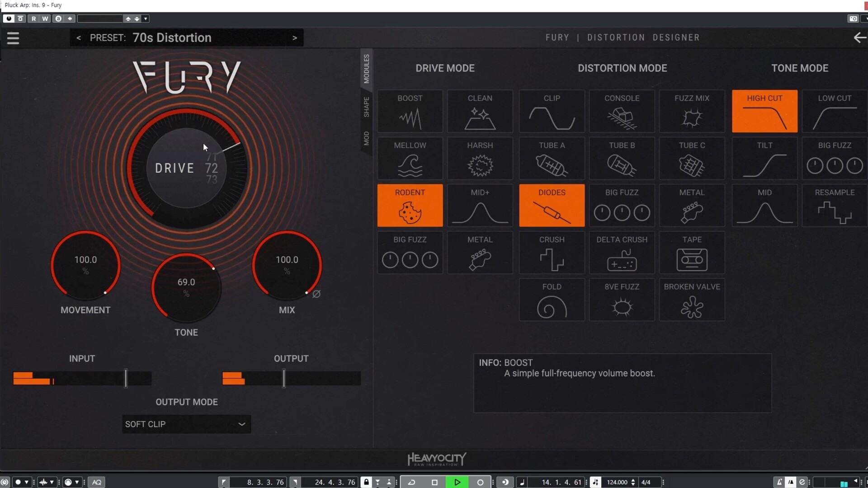Select the TILT tone mode

764,158
